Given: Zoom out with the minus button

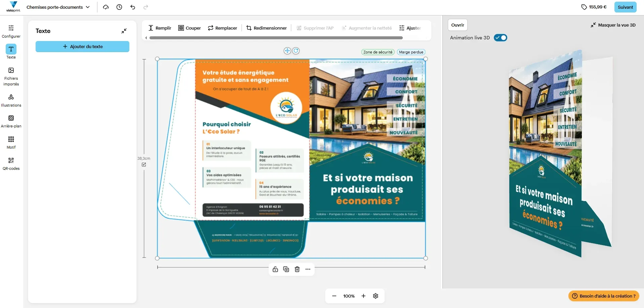Looking at the screenshot, I should coord(334,296).
